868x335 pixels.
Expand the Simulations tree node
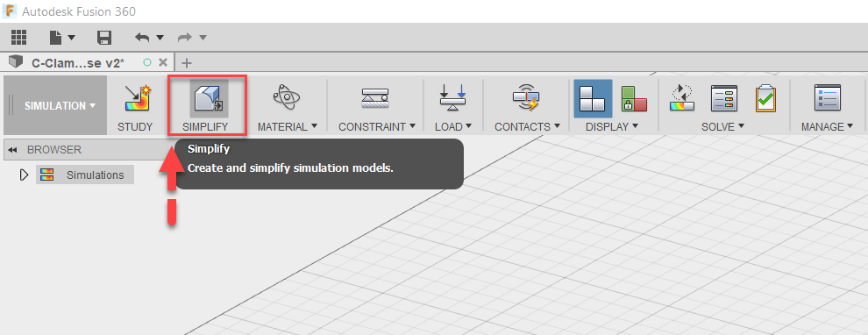coord(24,175)
